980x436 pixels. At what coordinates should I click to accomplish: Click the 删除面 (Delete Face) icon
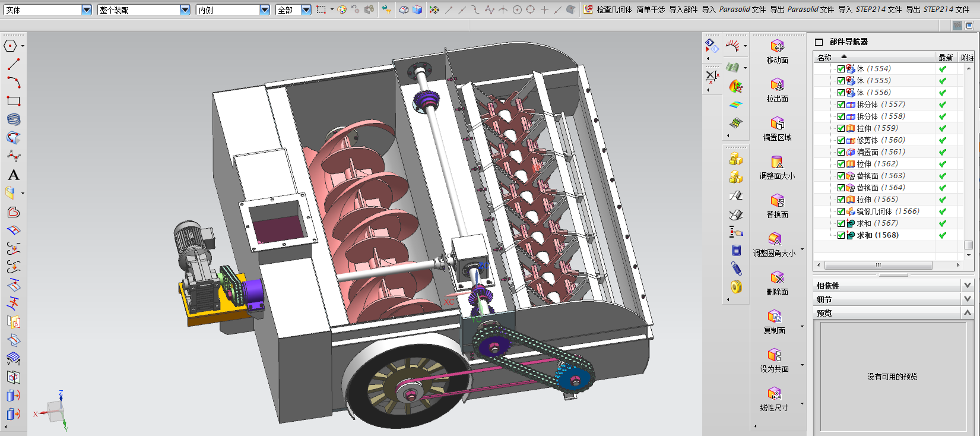(777, 278)
